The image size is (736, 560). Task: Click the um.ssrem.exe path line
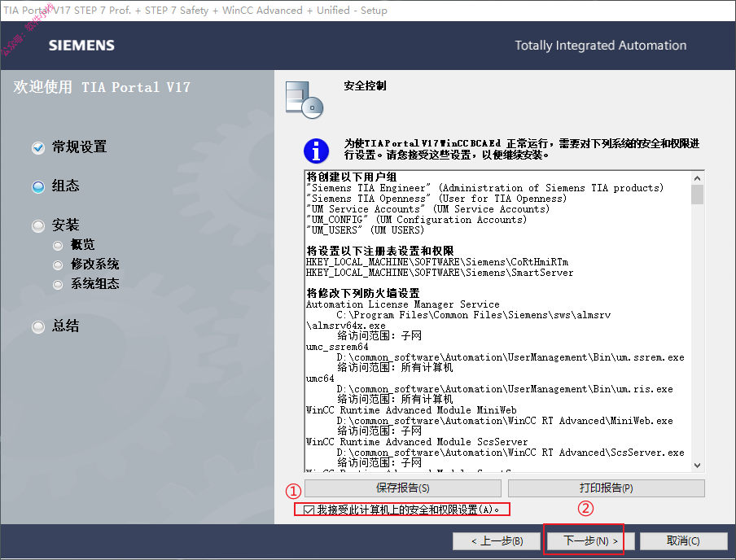point(510,357)
